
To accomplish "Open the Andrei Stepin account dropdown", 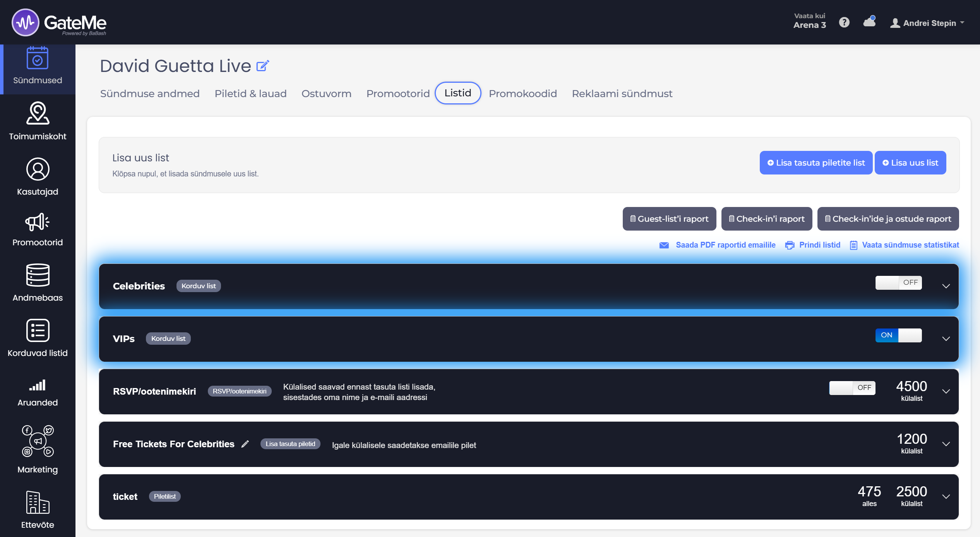I will point(927,23).
